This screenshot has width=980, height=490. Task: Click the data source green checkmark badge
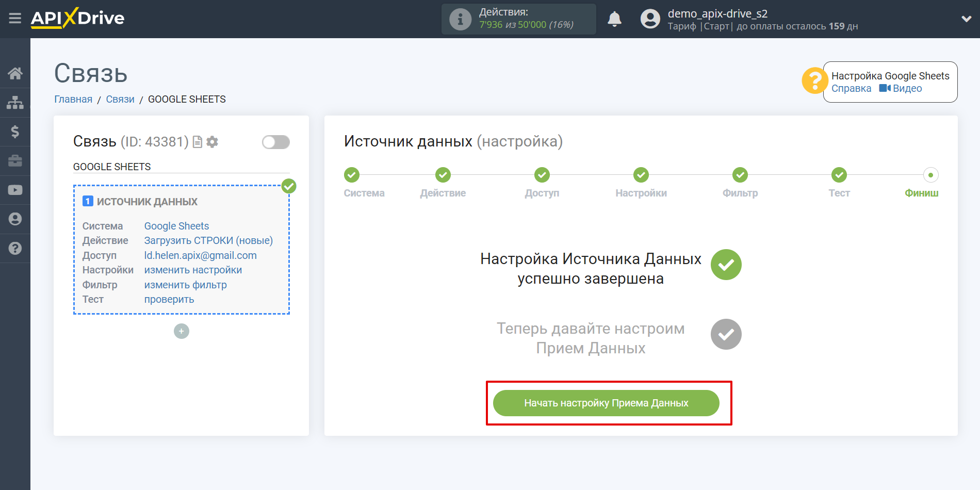[x=289, y=186]
